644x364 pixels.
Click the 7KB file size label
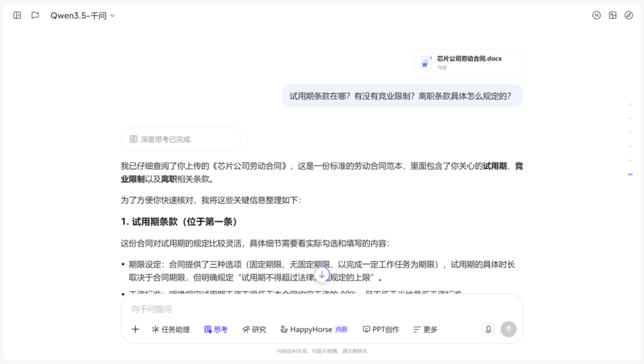(x=441, y=68)
